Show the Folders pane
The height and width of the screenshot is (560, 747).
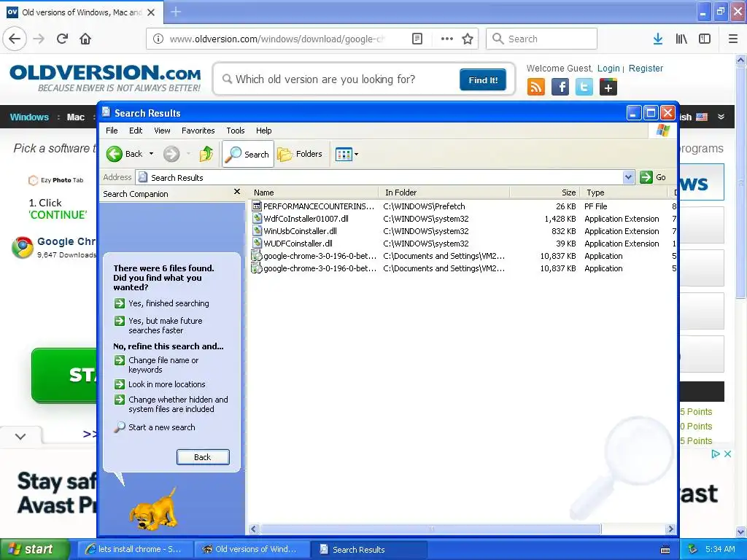click(x=300, y=154)
